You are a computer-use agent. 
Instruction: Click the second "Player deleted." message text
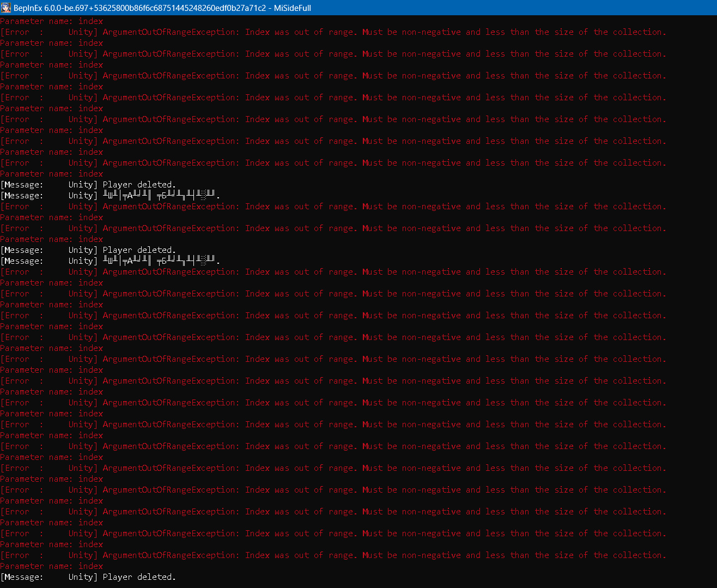tap(139, 250)
